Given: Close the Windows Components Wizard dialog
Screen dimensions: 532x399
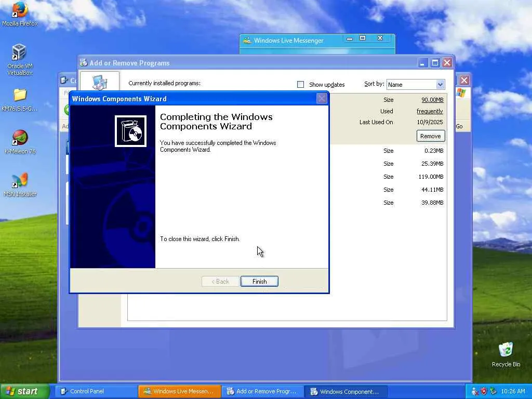Looking at the screenshot, I should coord(321,99).
